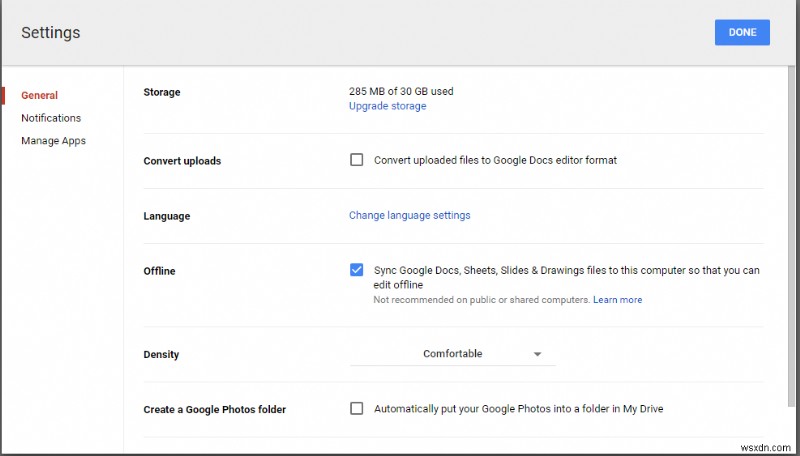Open Learn more about offline sync
Viewport: 800px width, 456px height.
pos(617,300)
